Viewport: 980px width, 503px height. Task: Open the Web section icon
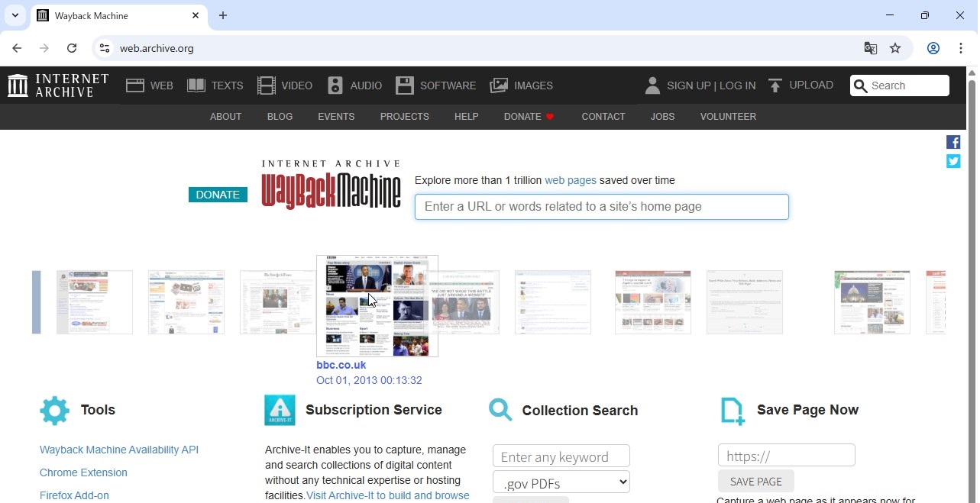[135, 85]
